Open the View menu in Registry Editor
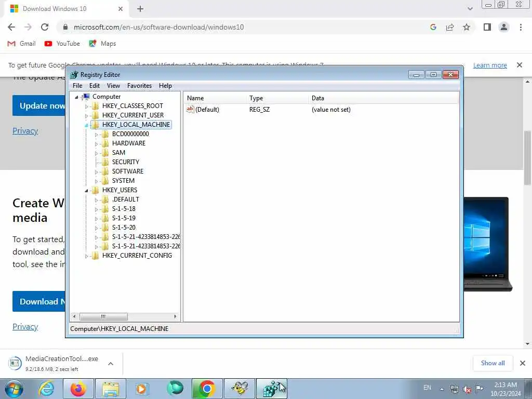Viewport: 532px width, 399px height. tap(113, 86)
